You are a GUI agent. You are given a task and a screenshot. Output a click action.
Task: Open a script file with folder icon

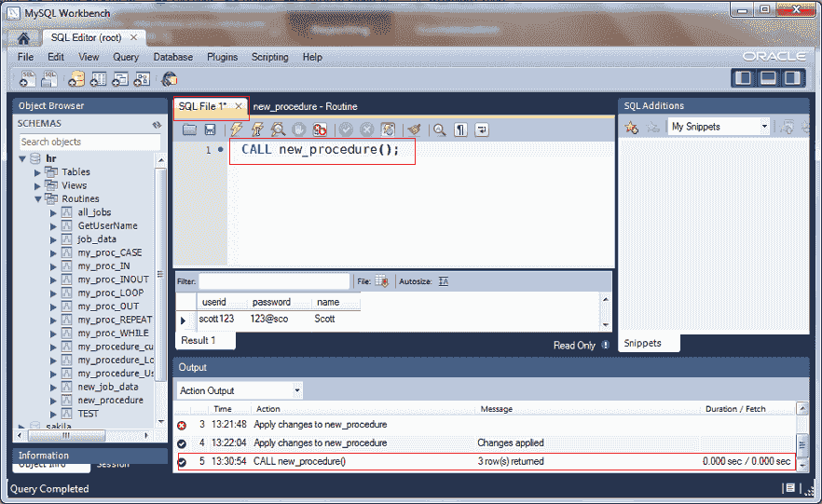click(189, 129)
